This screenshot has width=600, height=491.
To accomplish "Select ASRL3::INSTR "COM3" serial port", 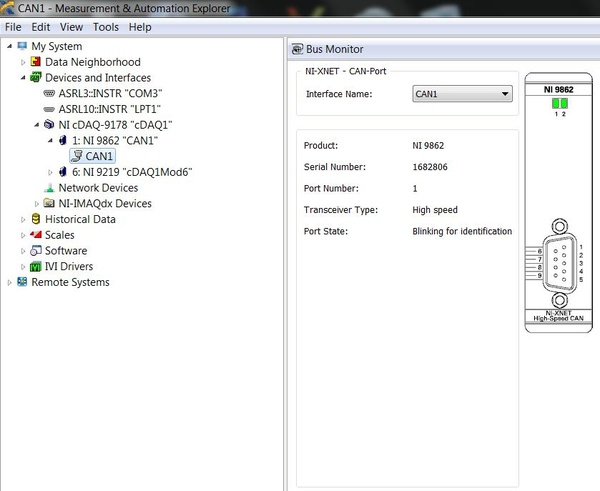I will tap(110, 93).
